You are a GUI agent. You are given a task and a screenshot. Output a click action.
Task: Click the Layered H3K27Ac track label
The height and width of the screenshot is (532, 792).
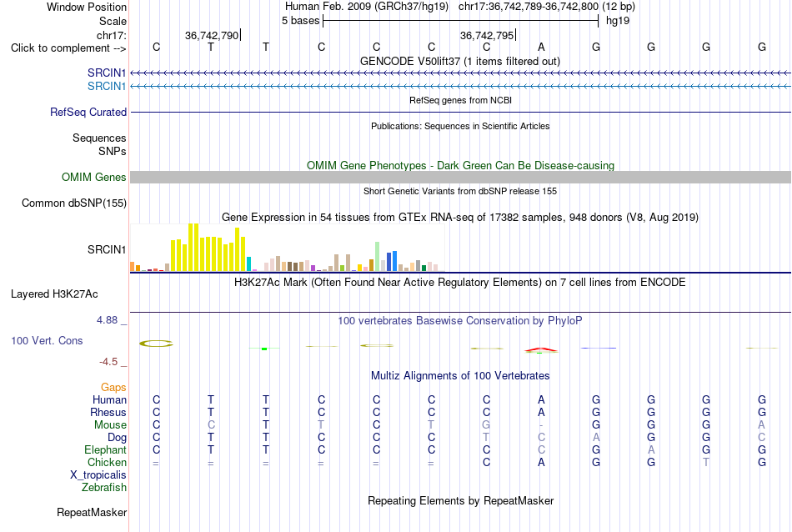tap(54, 294)
